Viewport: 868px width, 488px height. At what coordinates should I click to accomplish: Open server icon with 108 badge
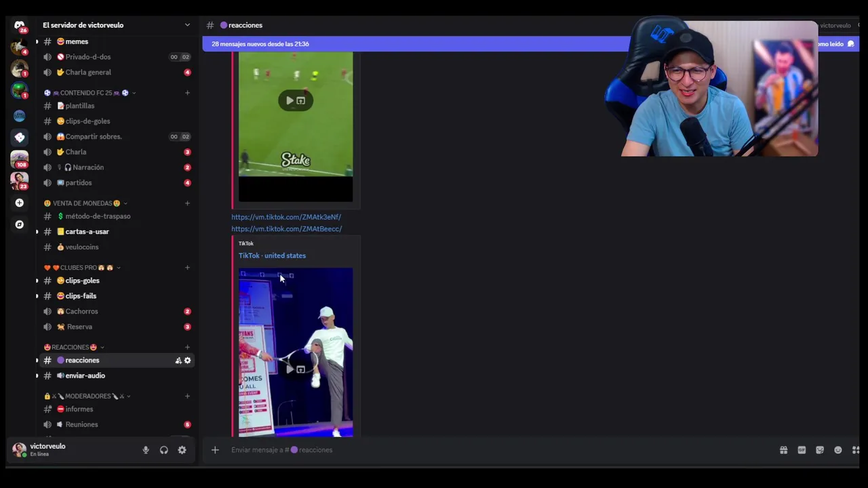[19, 159]
